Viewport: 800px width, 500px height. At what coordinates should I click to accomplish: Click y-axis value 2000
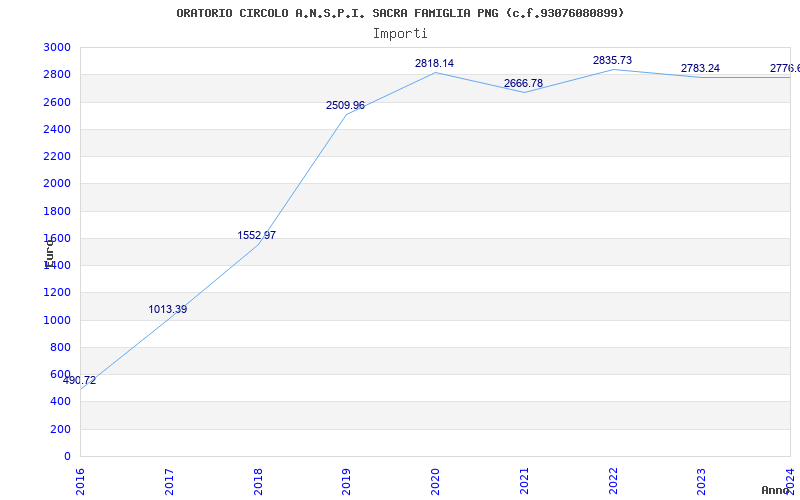click(57, 184)
